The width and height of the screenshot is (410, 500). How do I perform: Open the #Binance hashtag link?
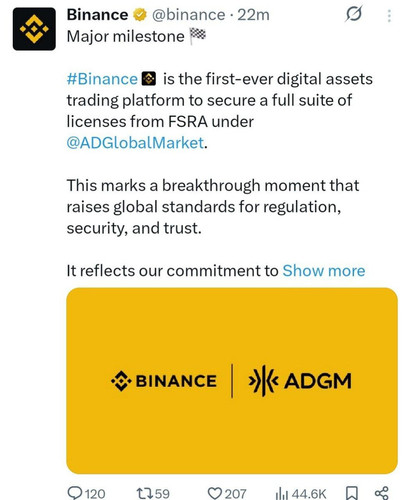click(x=102, y=79)
